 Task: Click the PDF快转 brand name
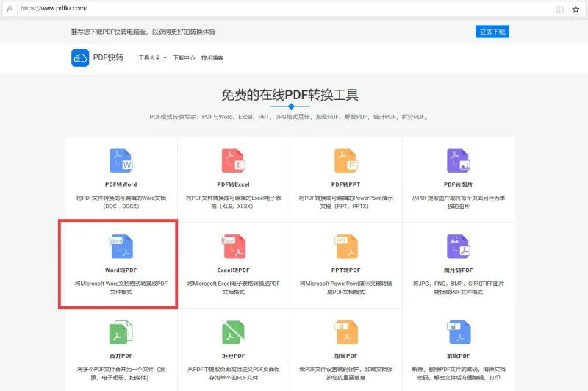(x=108, y=57)
